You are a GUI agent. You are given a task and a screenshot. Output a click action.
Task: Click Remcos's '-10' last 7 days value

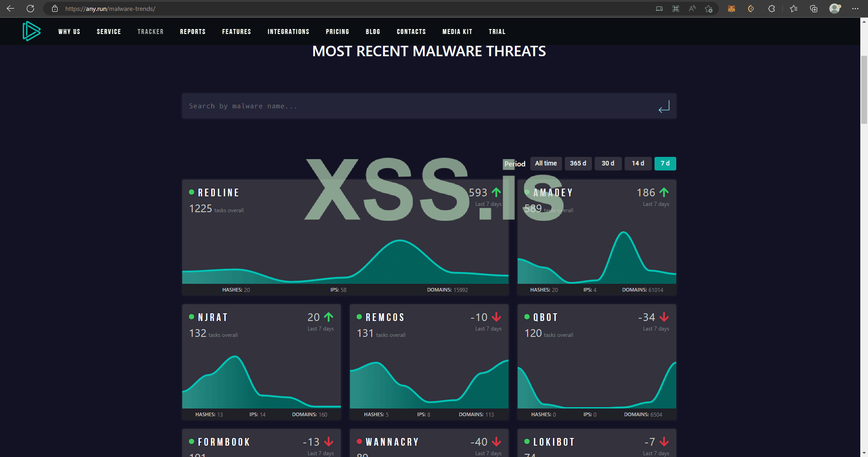[x=479, y=317]
